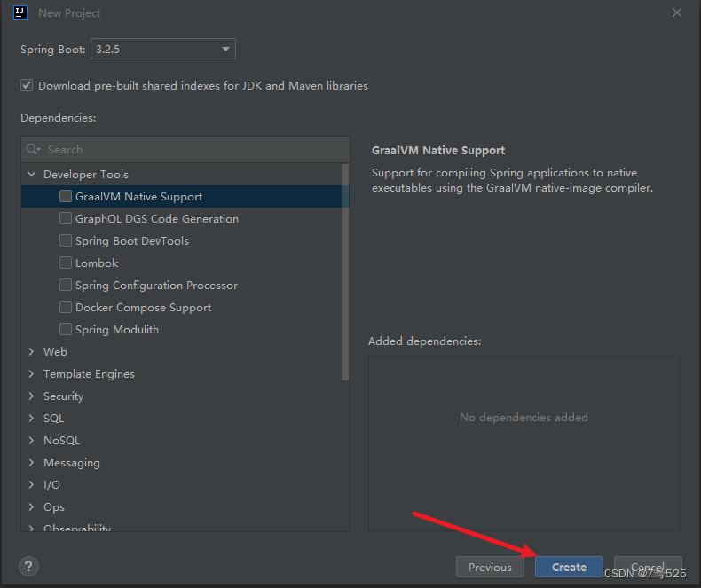
Task: Click the I/O category label
Action: point(51,485)
